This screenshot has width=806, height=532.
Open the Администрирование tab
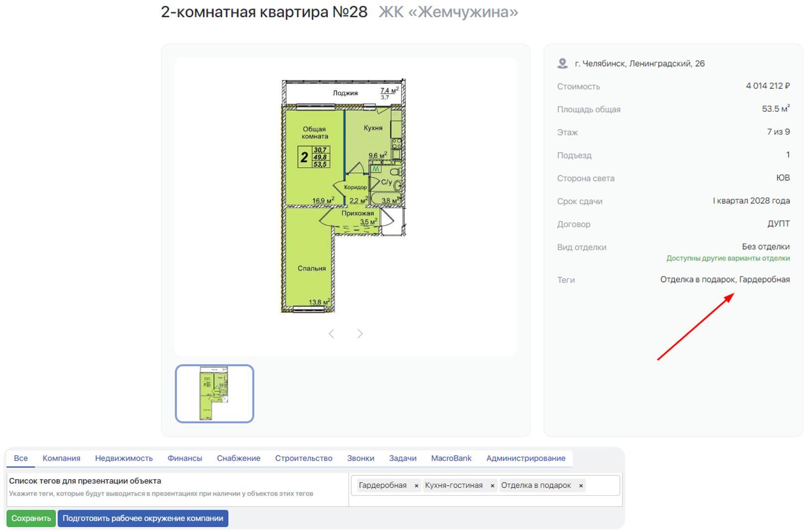(526, 458)
